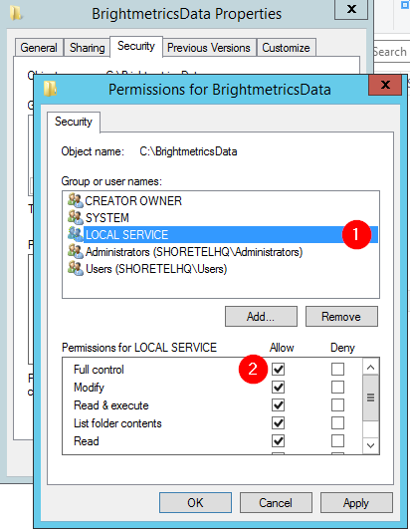Toggle Allow checkbox for List folder contents
The width and height of the screenshot is (410, 532).
tap(279, 423)
